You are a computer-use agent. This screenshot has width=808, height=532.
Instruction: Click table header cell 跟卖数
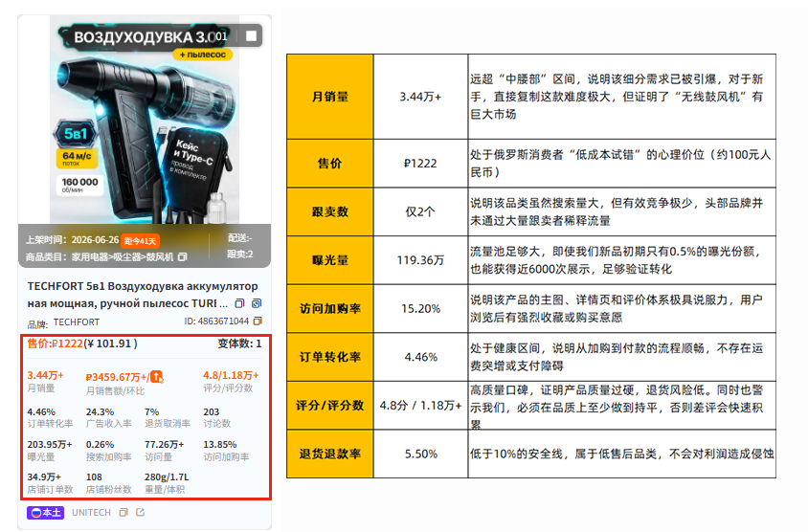[329, 211]
